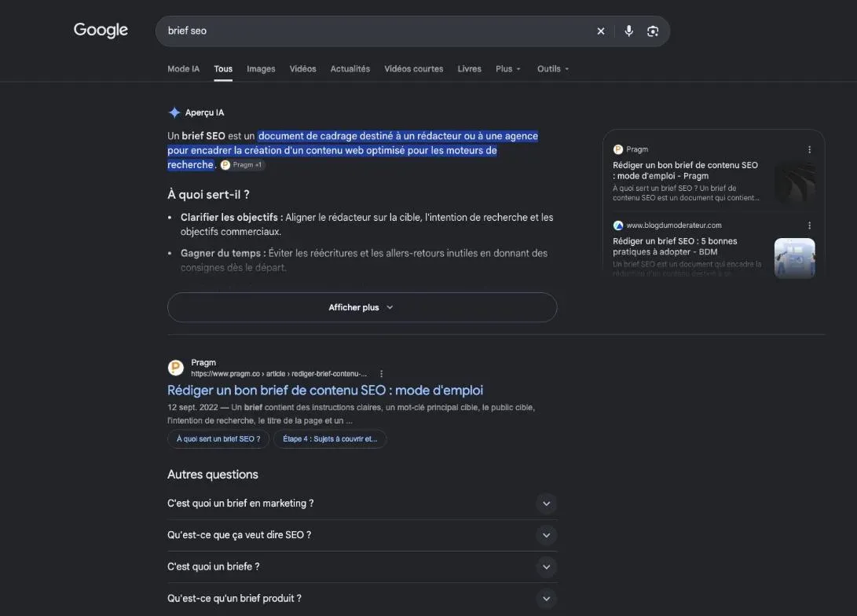This screenshot has height=616, width=857.
Task: Click the pragm.co URL breadcrumb
Action: coord(279,374)
